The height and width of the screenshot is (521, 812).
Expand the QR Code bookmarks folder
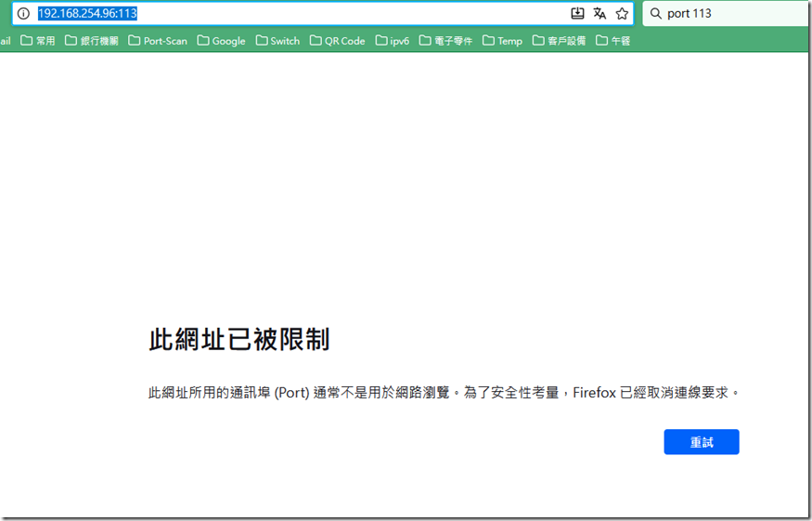coord(337,41)
